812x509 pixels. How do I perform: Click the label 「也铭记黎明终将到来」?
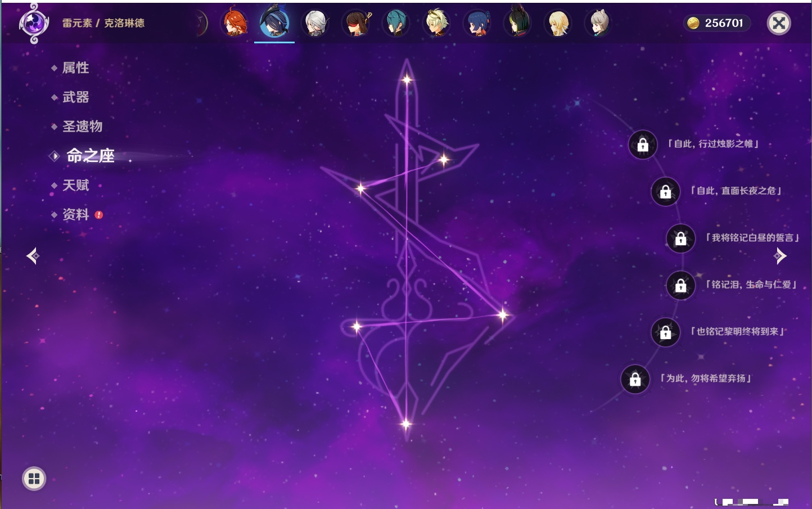click(738, 332)
